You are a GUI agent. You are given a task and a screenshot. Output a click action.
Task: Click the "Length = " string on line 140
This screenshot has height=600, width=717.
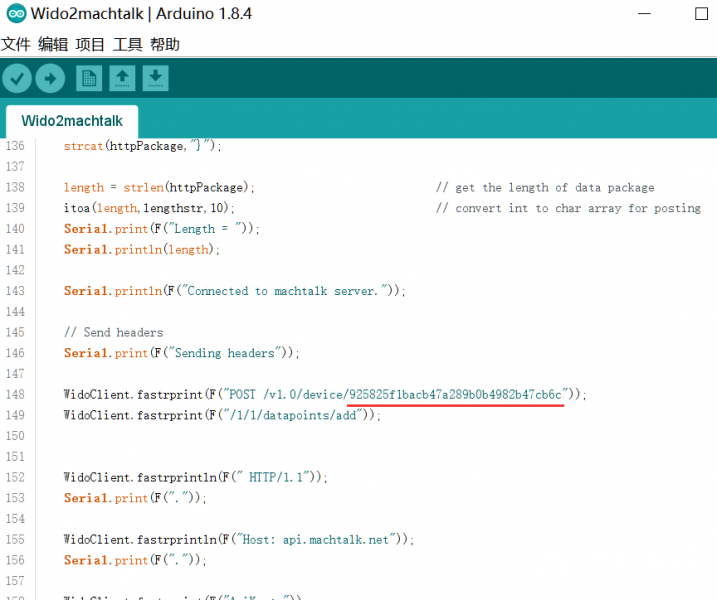(x=204, y=229)
